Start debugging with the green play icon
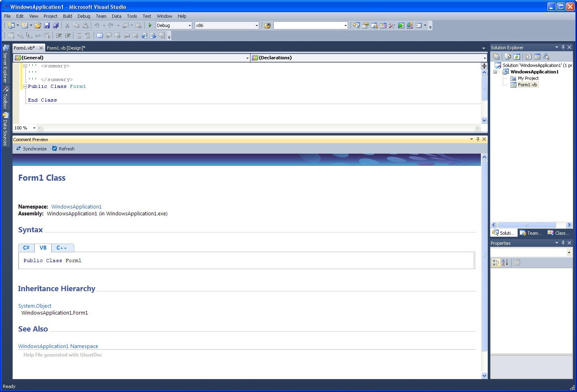Viewport: 577px width, 392px height. click(x=150, y=25)
